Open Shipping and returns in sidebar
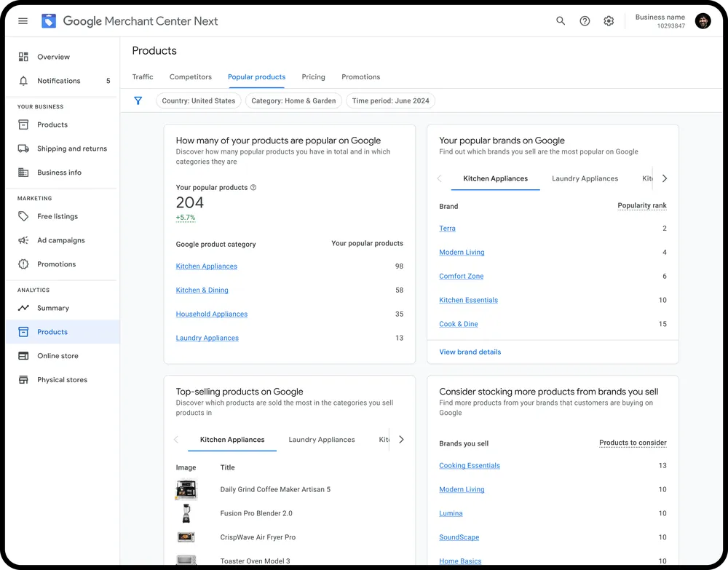 (71, 149)
